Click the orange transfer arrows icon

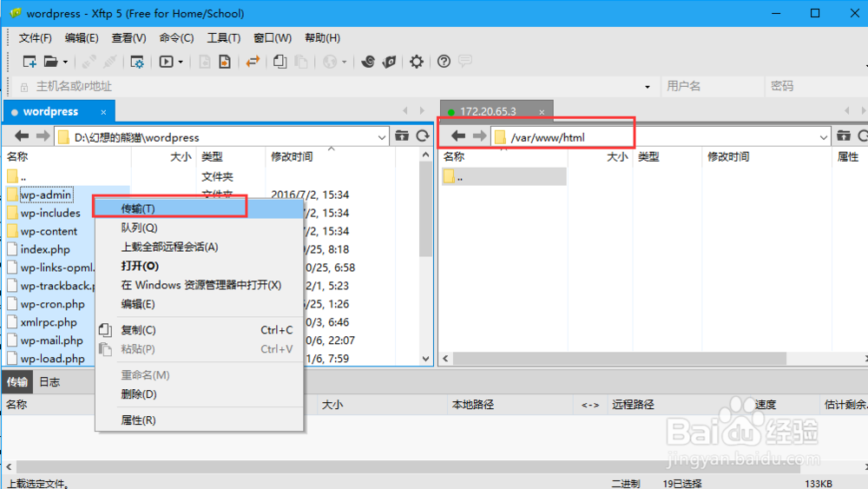tap(253, 62)
